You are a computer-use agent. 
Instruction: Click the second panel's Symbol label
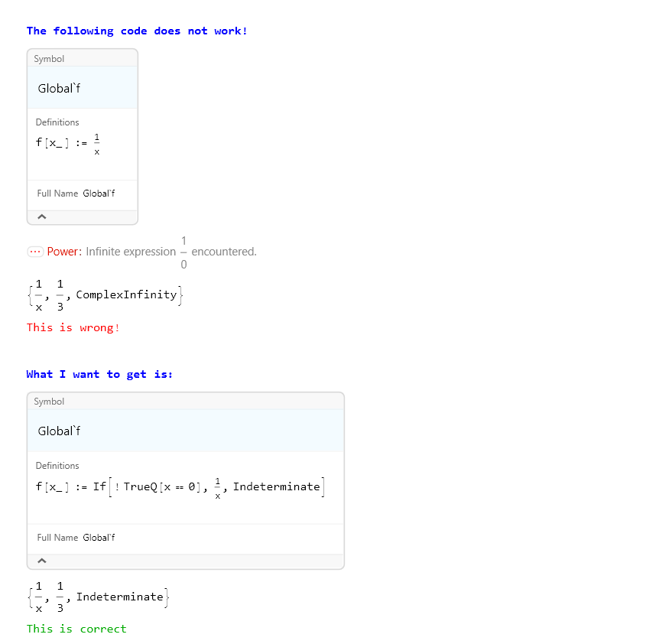(x=49, y=402)
